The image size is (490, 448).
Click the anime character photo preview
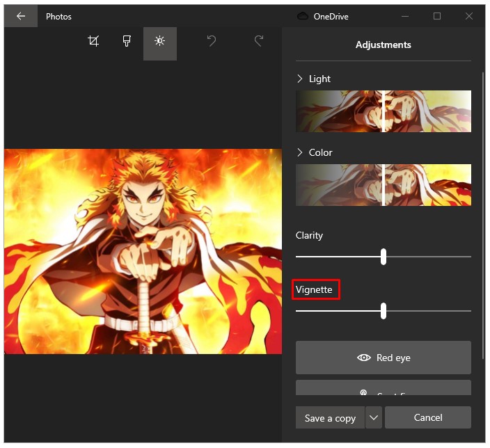click(143, 251)
